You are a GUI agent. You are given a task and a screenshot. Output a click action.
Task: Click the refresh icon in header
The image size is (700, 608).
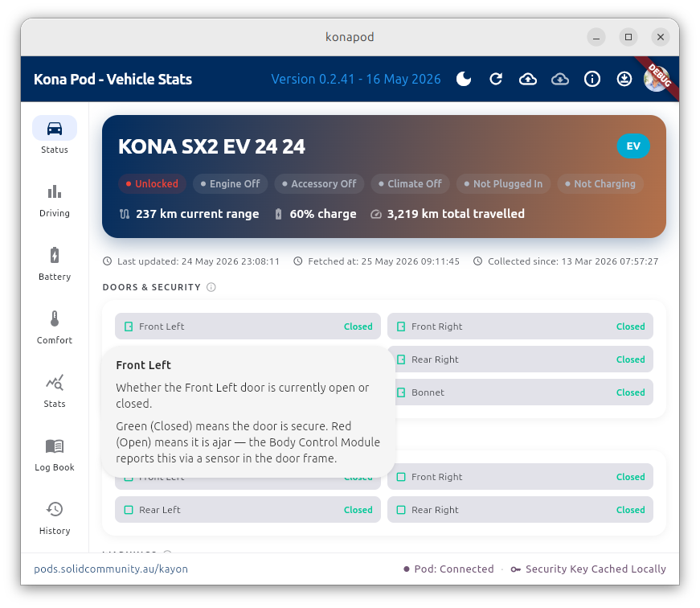click(x=496, y=79)
